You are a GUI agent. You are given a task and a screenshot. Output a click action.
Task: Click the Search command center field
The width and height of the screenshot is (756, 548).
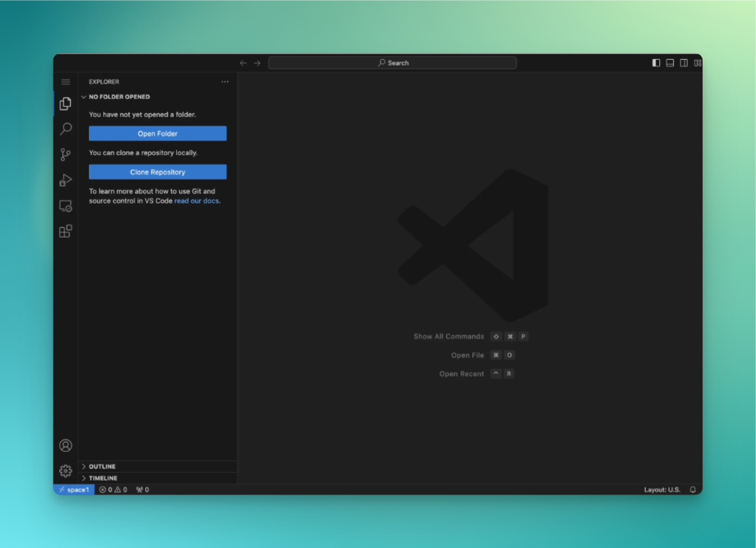point(393,63)
